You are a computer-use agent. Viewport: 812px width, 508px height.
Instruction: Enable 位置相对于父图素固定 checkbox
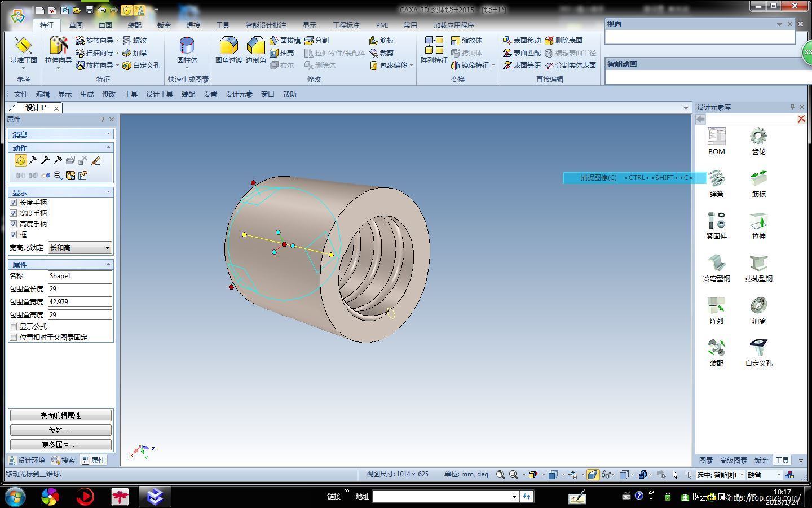click(14, 338)
